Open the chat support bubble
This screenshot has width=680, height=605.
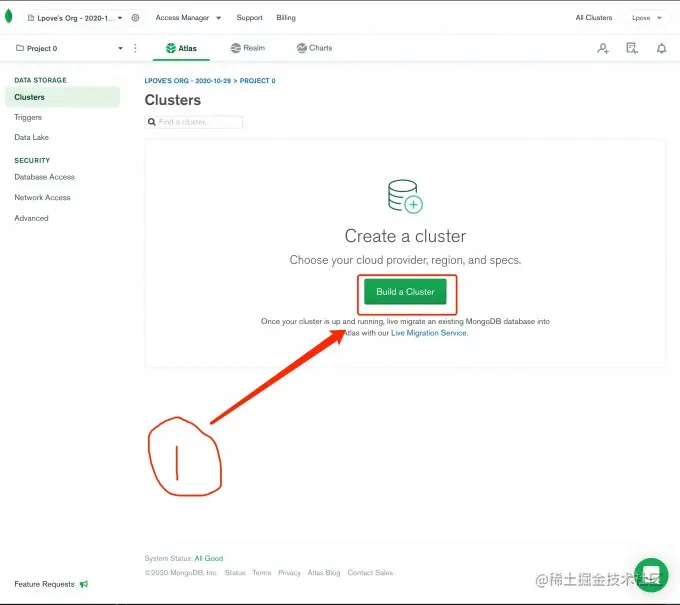[651, 575]
